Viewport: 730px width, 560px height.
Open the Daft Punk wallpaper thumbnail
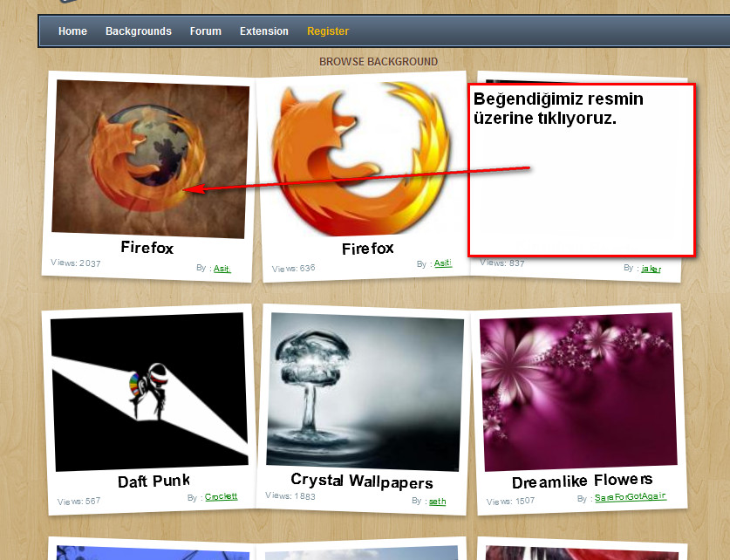click(x=149, y=392)
